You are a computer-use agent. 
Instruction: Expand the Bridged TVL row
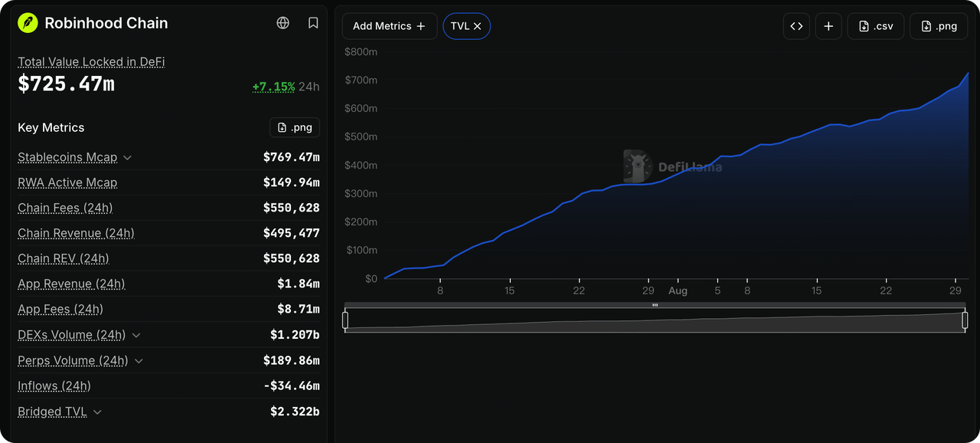tap(97, 412)
